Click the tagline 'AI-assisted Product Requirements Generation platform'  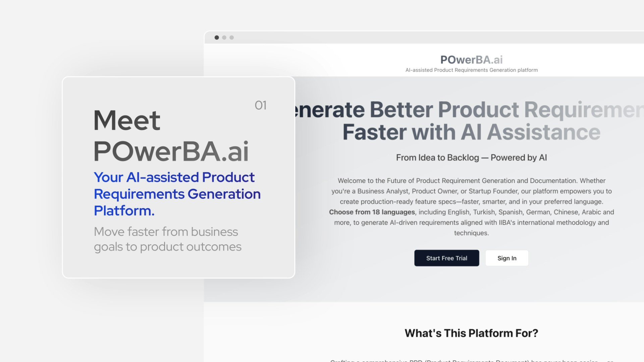tap(471, 70)
